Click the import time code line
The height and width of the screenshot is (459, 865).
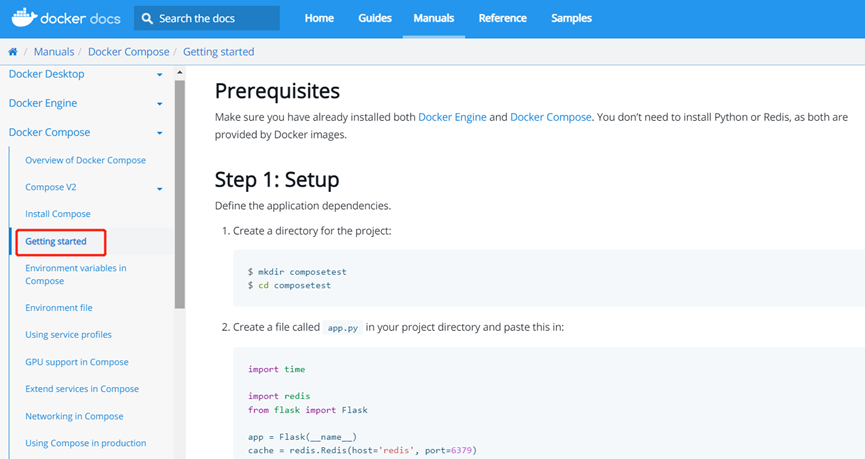[x=276, y=369]
